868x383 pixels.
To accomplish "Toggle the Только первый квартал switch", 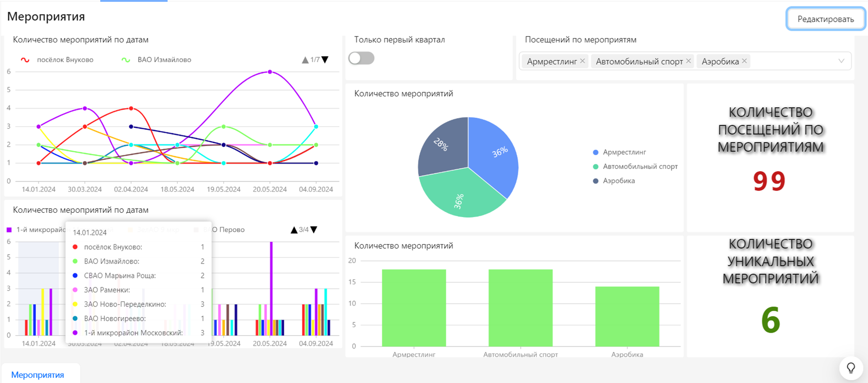I will tap(361, 58).
